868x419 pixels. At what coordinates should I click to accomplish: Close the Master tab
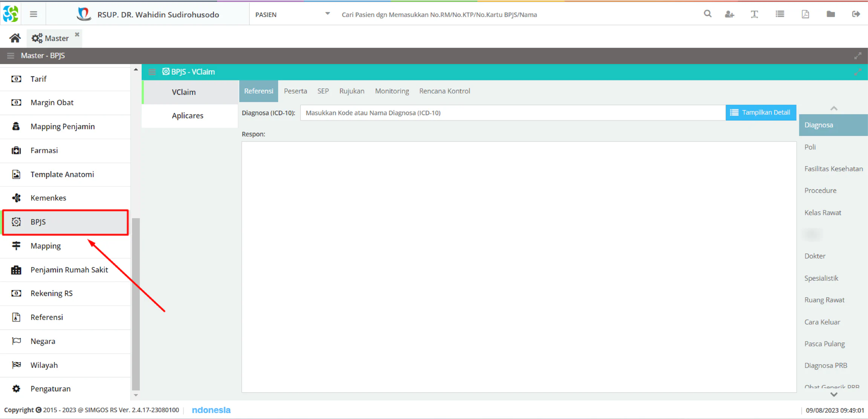(x=77, y=34)
